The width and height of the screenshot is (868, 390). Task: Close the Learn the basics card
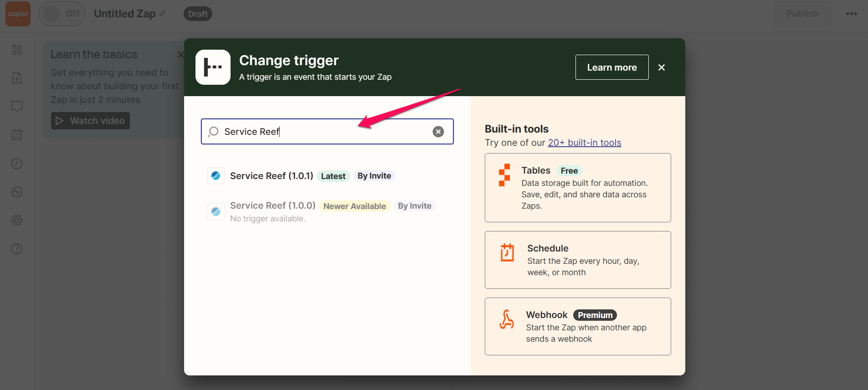180,55
